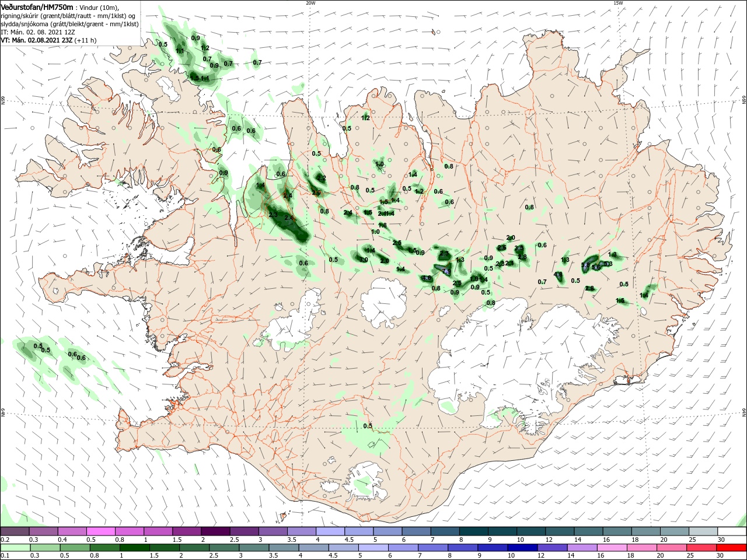Pick the darkest green 1 swatch, lower scale
Screen dimensions: 747x560
click(134, 547)
